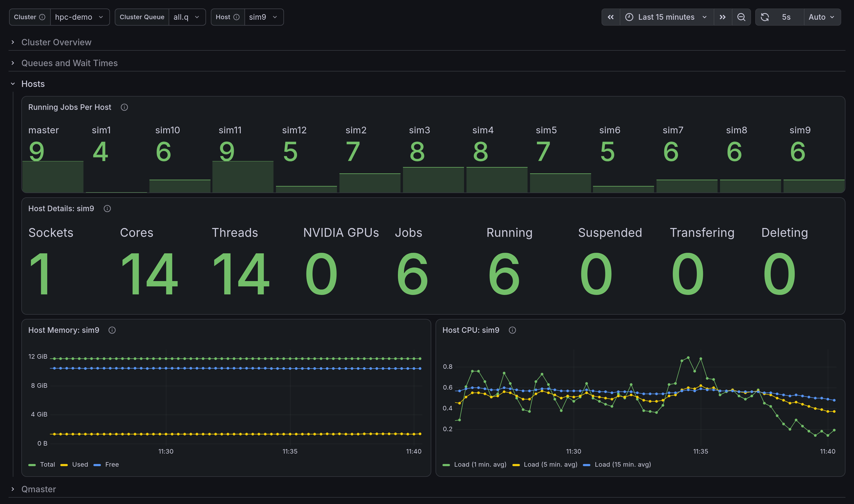The image size is (854, 504).
Task: Open the Last 15 minutes time picker
Action: click(x=666, y=17)
